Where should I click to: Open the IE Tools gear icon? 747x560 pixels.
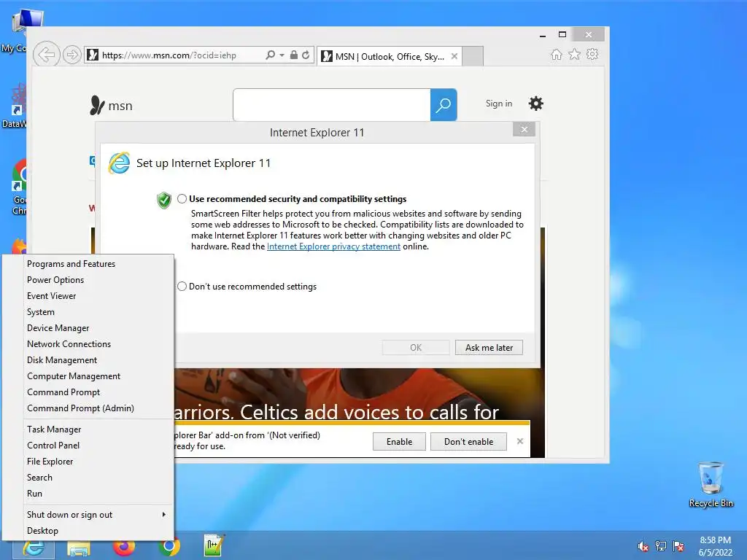pyautogui.click(x=592, y=54)
